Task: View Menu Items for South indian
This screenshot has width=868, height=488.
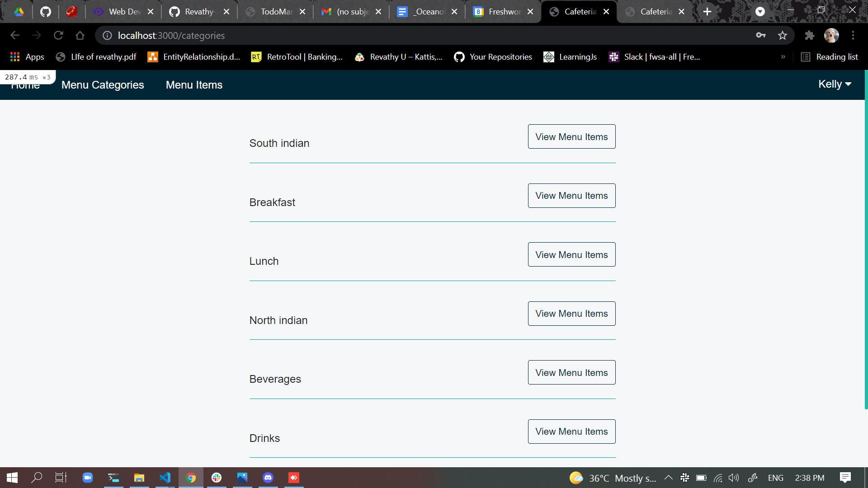Action: [x=571, y=137]
